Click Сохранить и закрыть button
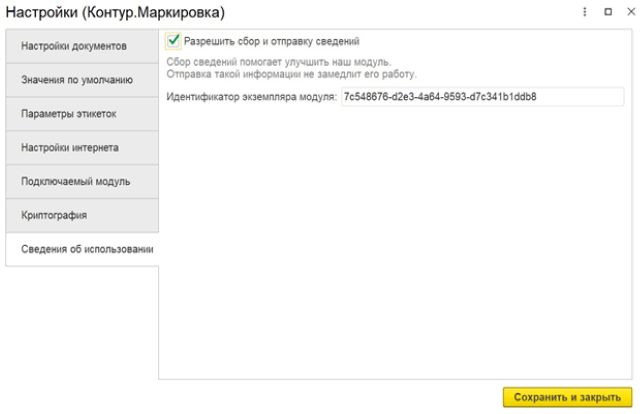This screenshot has width=644, height=414. tap(567, 397)
